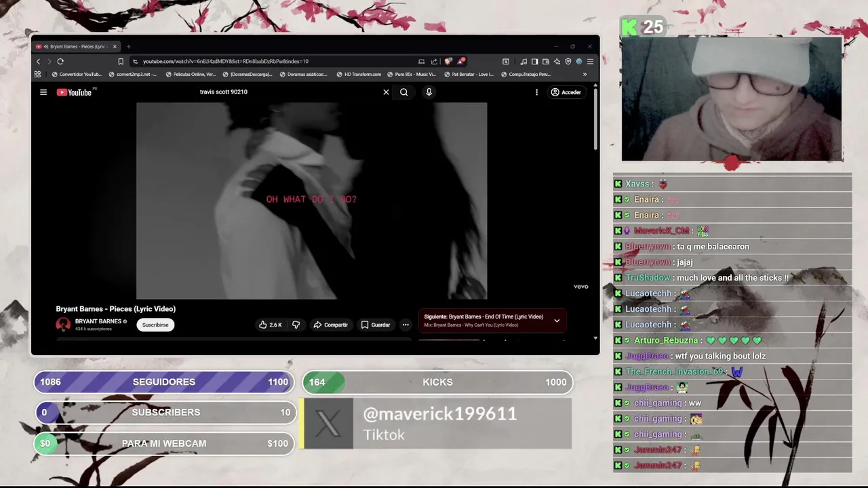Open the convert2mp3.net bookmark
868x488 pixels.
132,75
